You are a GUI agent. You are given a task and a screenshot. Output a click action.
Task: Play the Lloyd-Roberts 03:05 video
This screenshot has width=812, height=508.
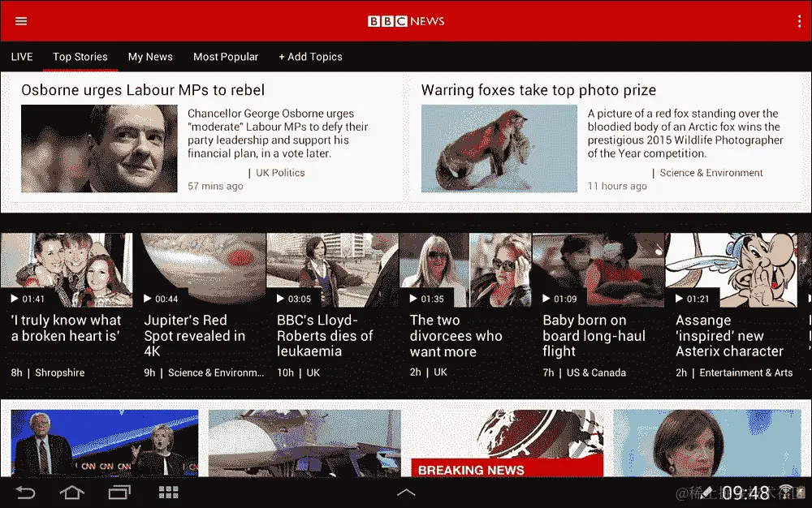(x=332, y=269)
